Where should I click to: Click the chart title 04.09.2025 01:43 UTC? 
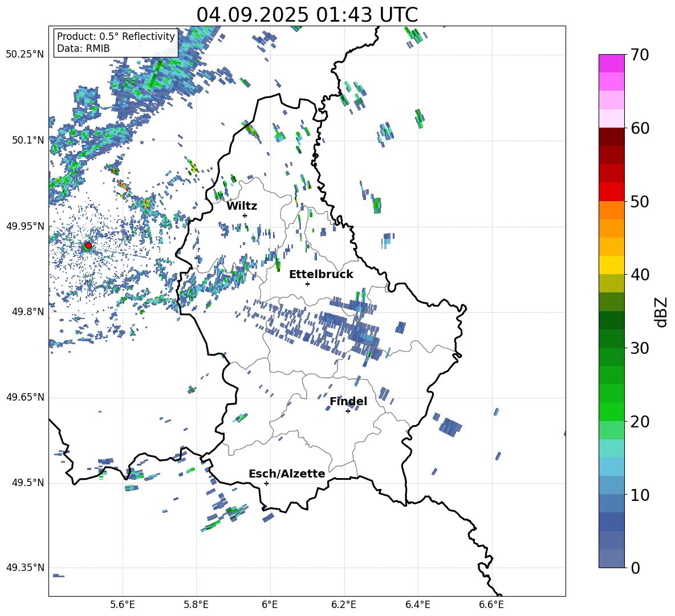point(307,15)
